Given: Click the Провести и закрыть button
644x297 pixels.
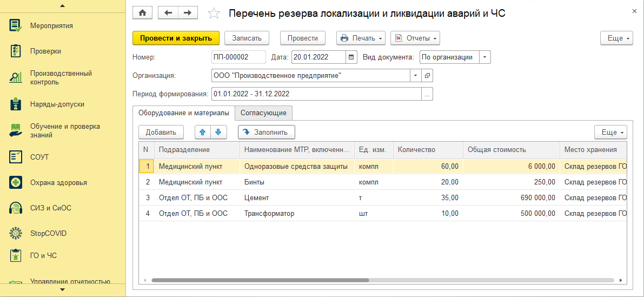Looking at the screenshot, I should [176, 38].
